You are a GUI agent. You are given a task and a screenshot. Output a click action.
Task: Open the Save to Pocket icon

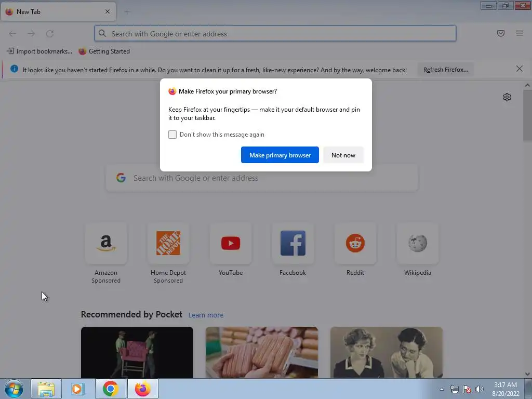click(x=501, y=33)
